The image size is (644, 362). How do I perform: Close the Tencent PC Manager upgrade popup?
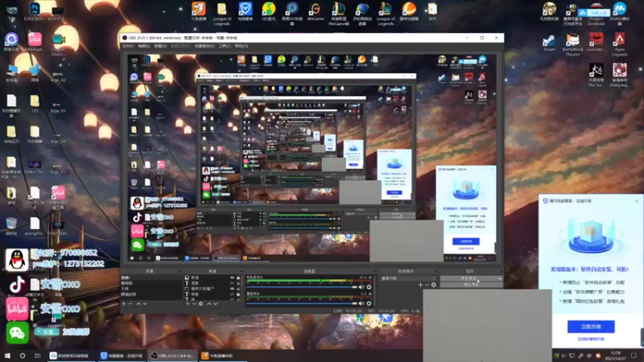pyautogui.click(x=637, y=201)
